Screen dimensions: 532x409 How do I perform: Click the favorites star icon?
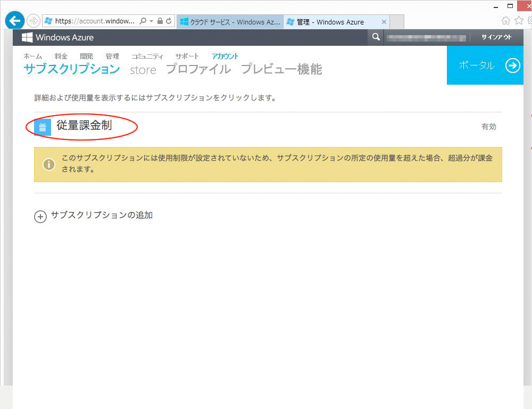click(519, 21)
